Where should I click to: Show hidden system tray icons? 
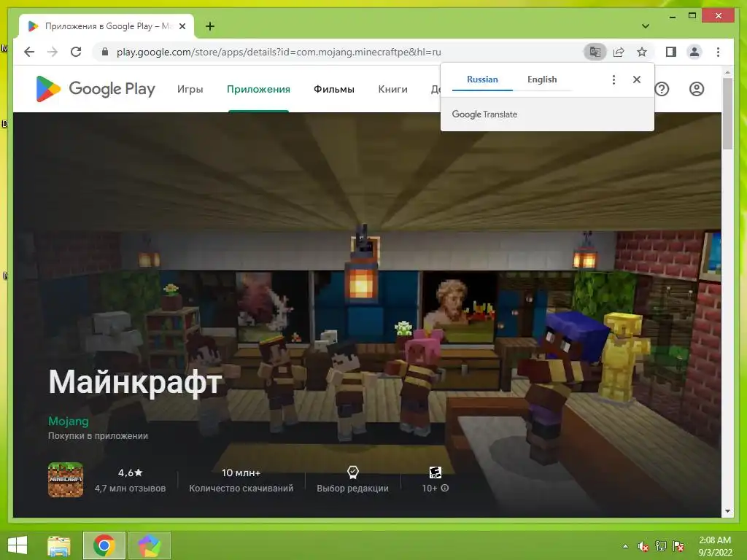pyautogui.click(x=625, y=547)
